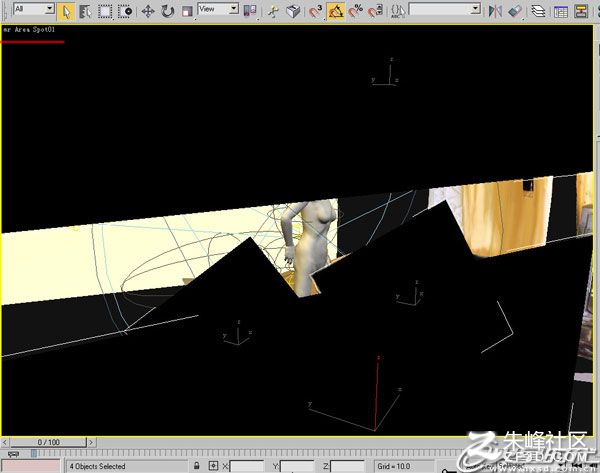Click the Mirror tool icon
The height and width of the screenshot is (473, 600).
coord(495,11)
